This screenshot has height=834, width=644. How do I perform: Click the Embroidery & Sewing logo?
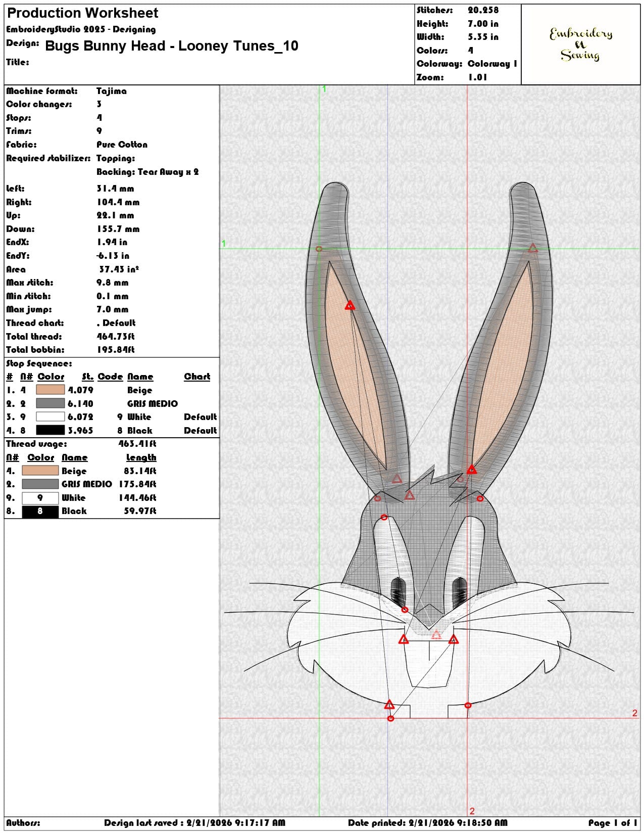click(581, 44)
